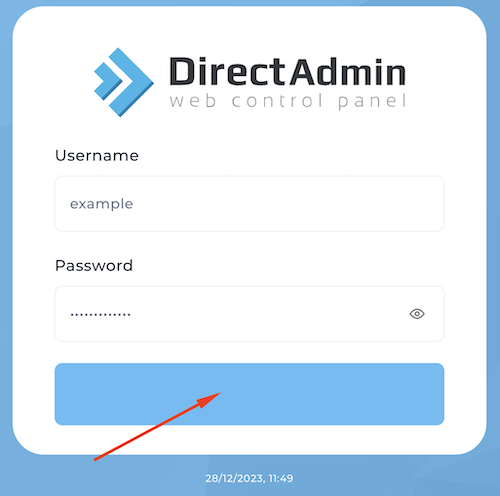Click the Username label
The height and width of the screenshot is (496, 500).
click(x=97, y=155)
